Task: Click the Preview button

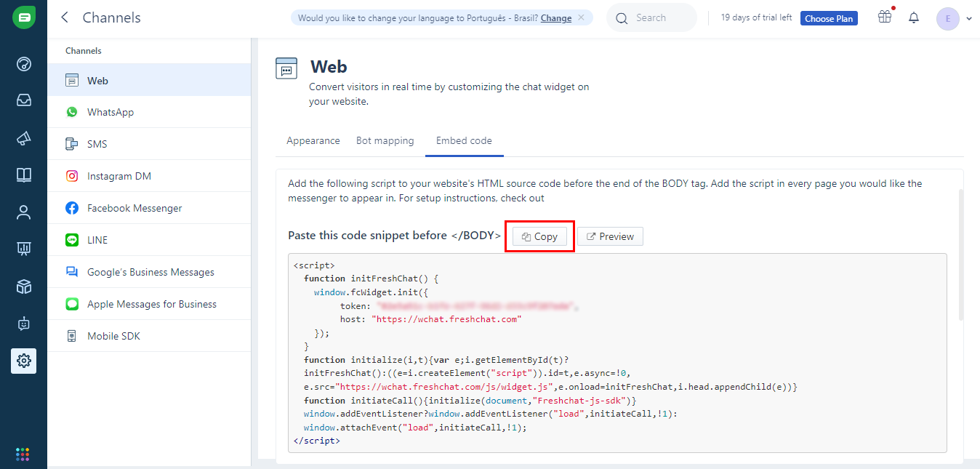Action: (610, 236)
